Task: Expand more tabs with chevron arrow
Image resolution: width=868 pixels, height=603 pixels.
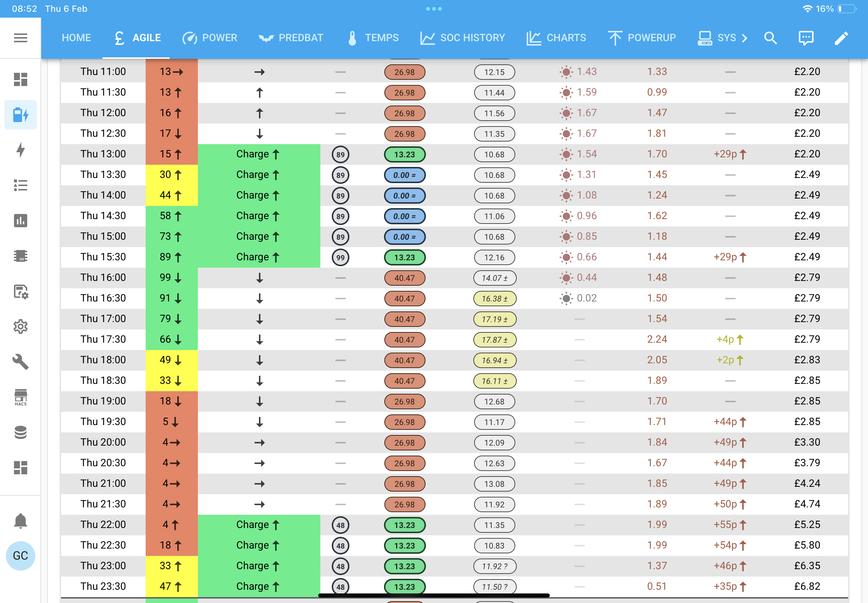Action: [x=744, y=38]
